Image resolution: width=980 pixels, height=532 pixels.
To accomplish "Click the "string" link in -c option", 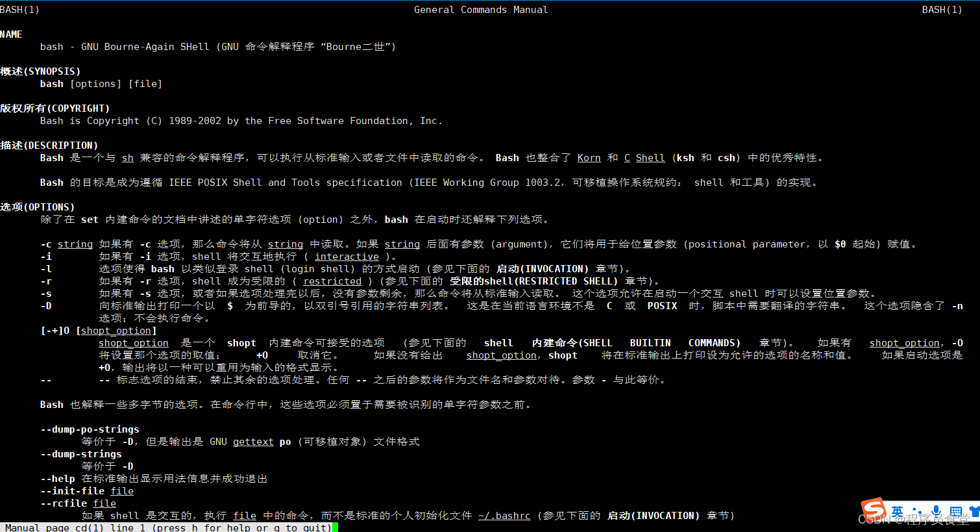I will coord(75,244).
